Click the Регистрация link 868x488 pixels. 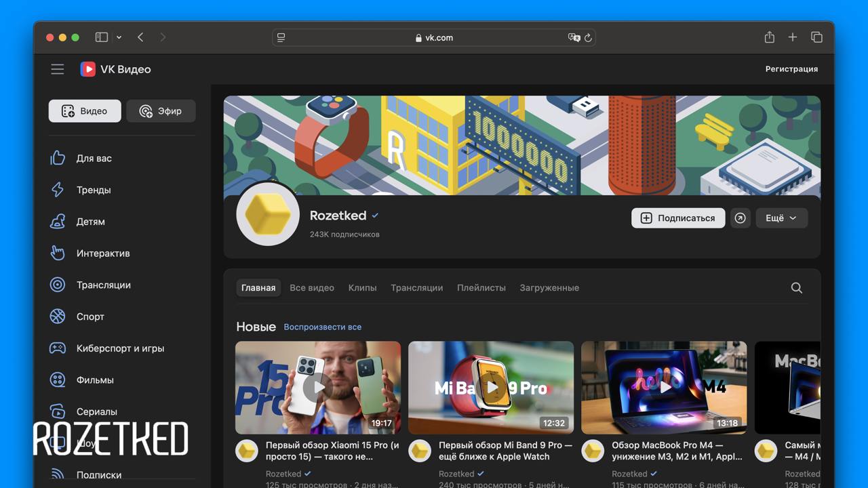[791, 69]
